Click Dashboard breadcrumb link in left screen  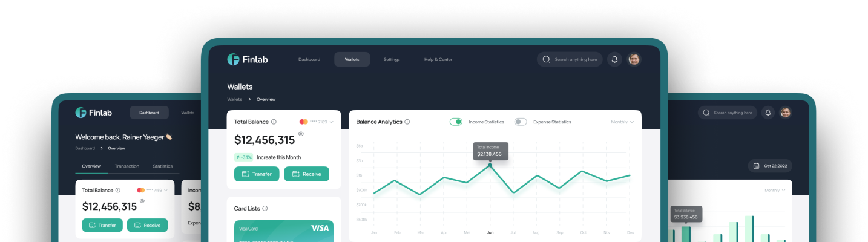(85, 148)
